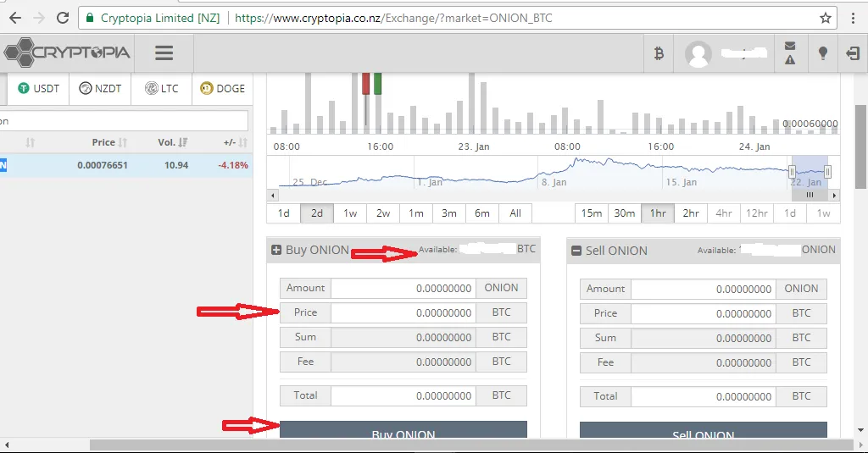The width and height of the screenshot is (868, 453).
Task: Click chart navigator scroll-right arrow
Action: [x=834, y=196]
